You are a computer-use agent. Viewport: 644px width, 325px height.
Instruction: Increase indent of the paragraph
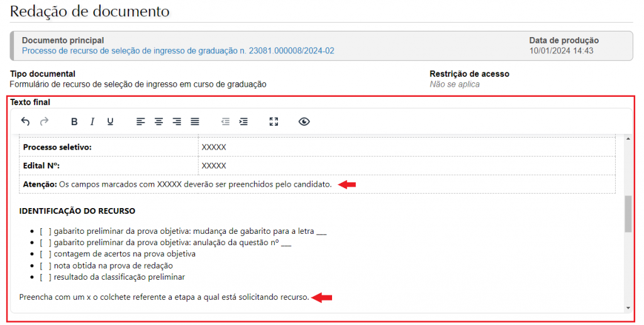click(x=243, y=121)
